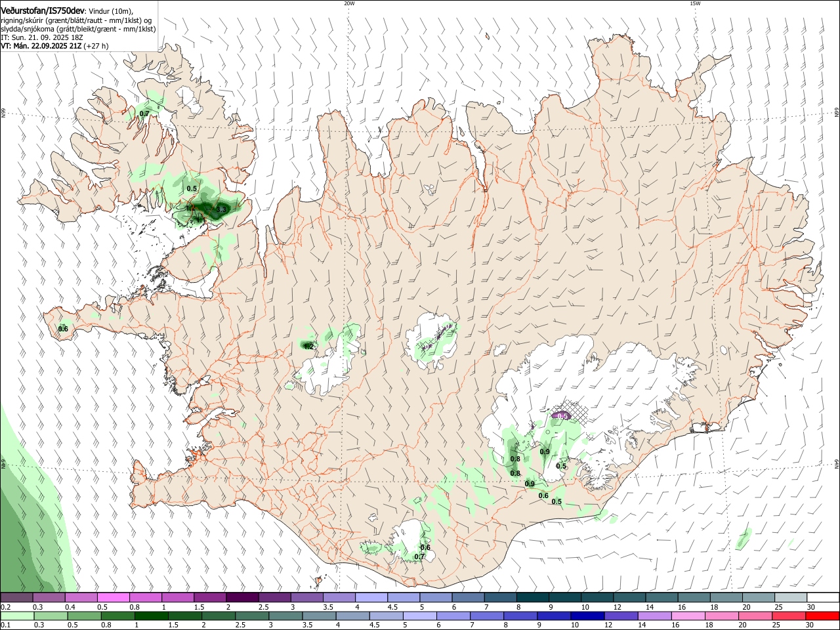This screenshot has height=630, width=840.
Task: Click the bright pink swatch between 0.5 and 0.8
Action: coord(114,597)
